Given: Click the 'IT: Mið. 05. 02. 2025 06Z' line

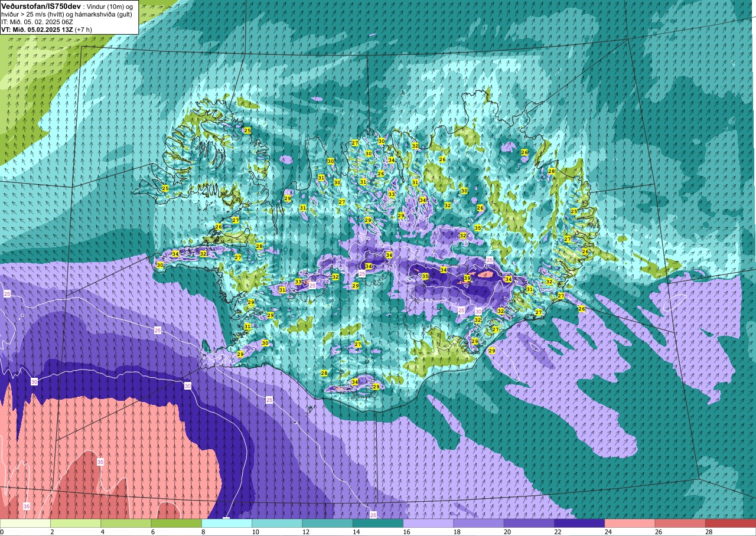Looking at the screenshot, I should (x=37, y=21).
